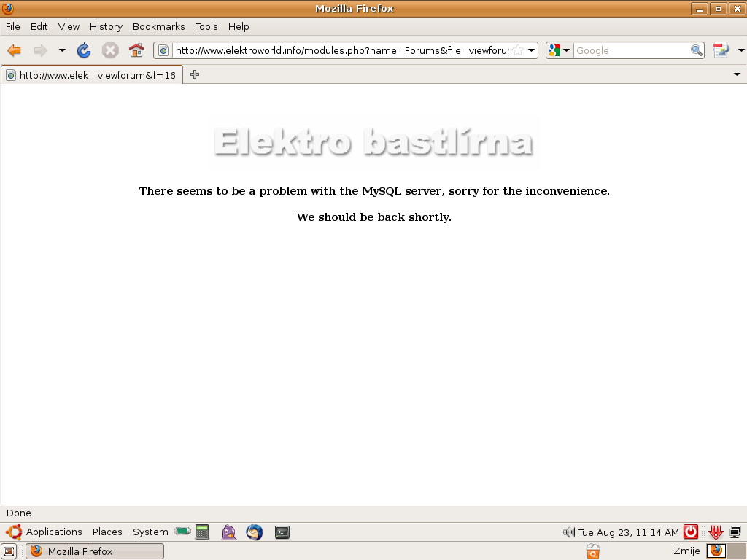747x560 pixels.
Task: Open the calculator launcher in the panel
Action: click(202, 532)
